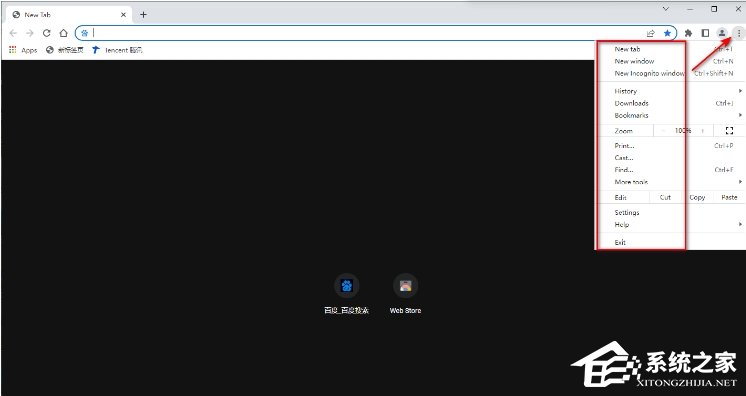This screenshot has height=396, width=746.
Task: Open the Extensions puzzle icon
Action: click(688, 33)
